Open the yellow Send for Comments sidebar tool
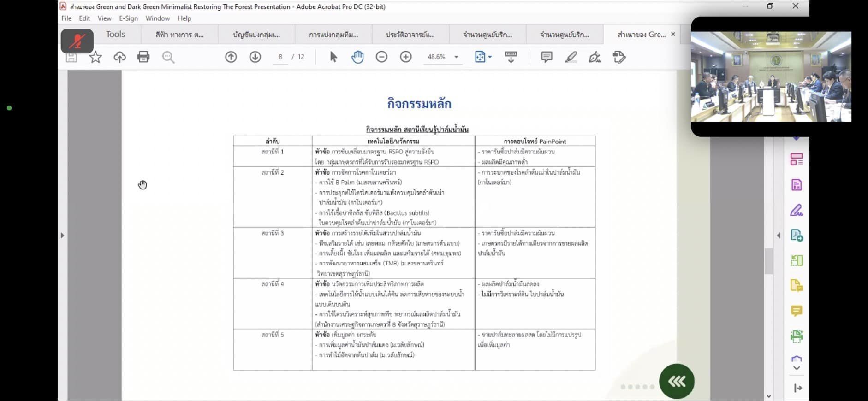 (797, 286)
